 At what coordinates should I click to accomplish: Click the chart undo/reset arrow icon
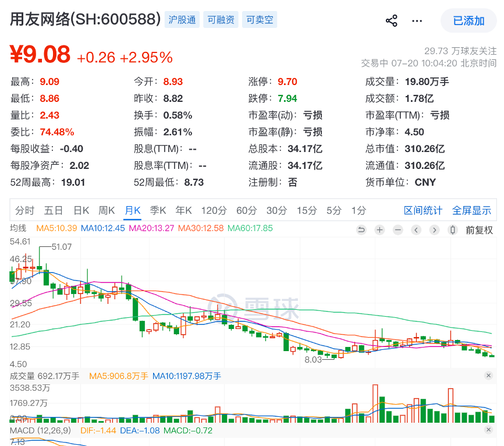pos(361,230)
